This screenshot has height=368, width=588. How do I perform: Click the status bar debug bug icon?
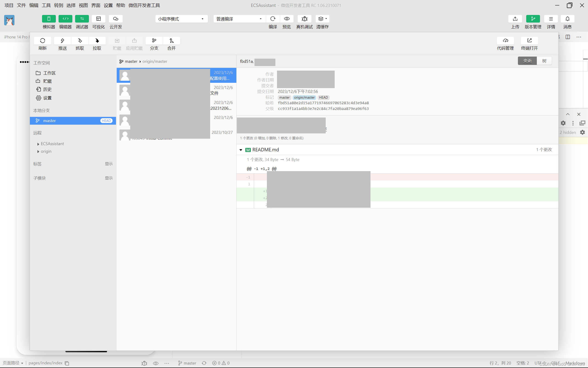point(144,363)
